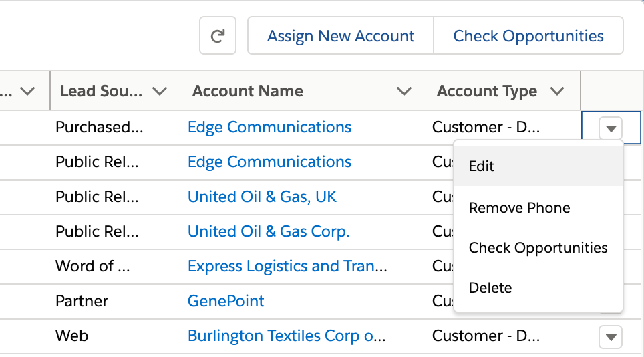Open the GenePoint account link
The height and width of the screenshot is (357, 644).
pos(226,301)
